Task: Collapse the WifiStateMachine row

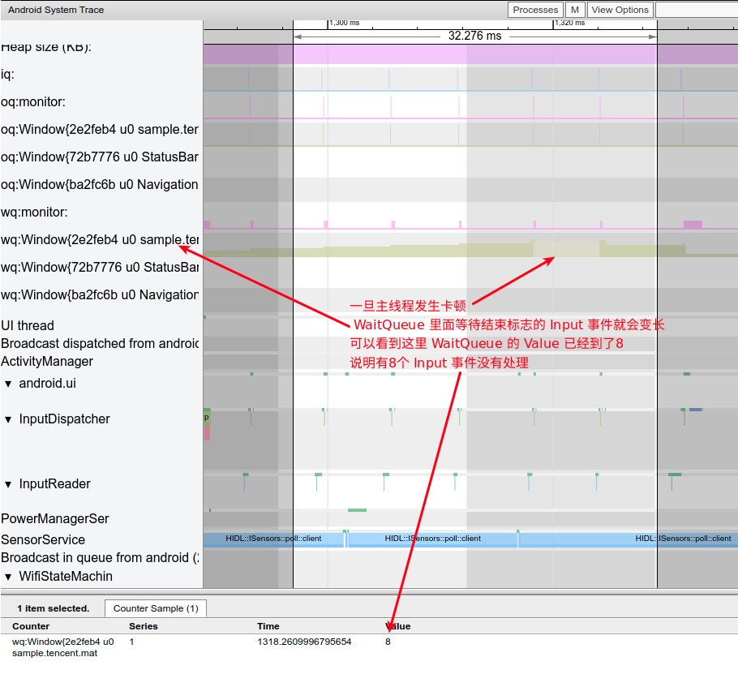Action: pyautogui.click(x=9, y=577)
